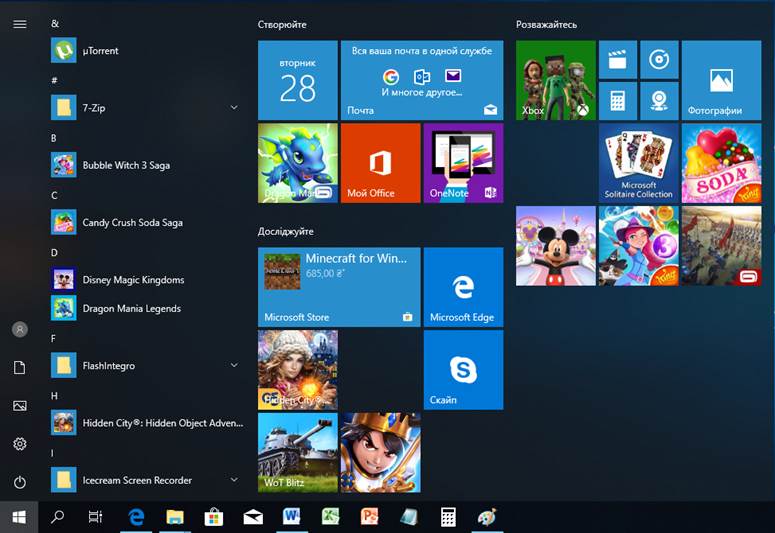This screenshot has width=775, height=533.
Task: Open the Camera webcam tile
Action: (x=659, y=101)
